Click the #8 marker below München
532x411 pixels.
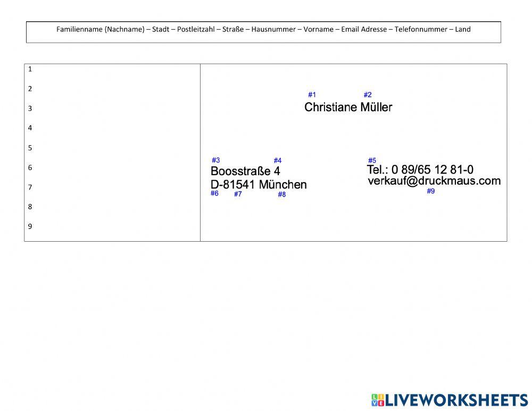[x=281, y=195]
